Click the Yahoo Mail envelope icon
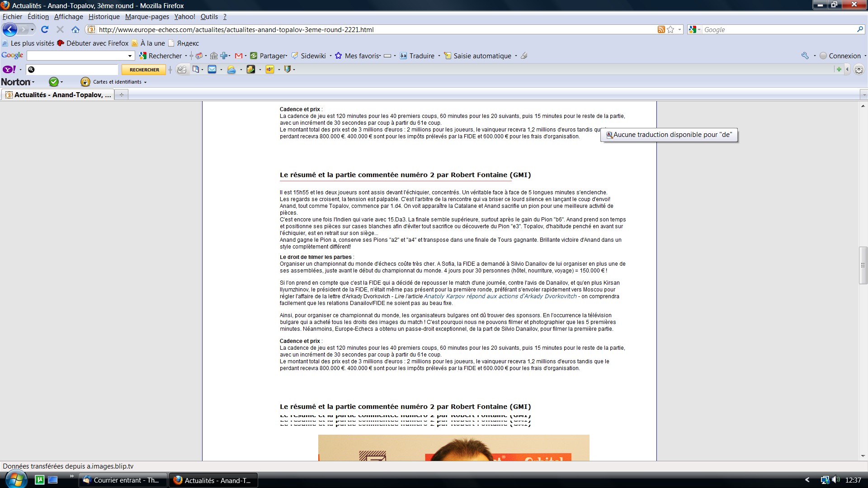This screenshot has height=488, width=868. point(212,69)
